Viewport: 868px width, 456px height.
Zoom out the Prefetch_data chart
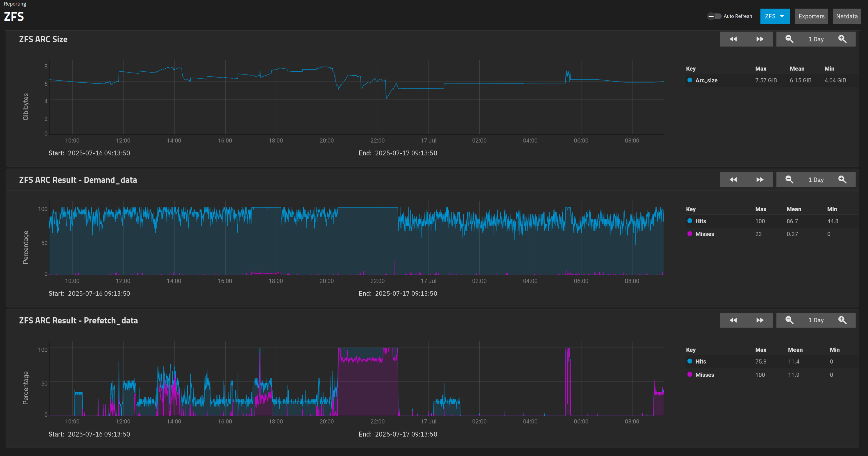tap(789, 320)
